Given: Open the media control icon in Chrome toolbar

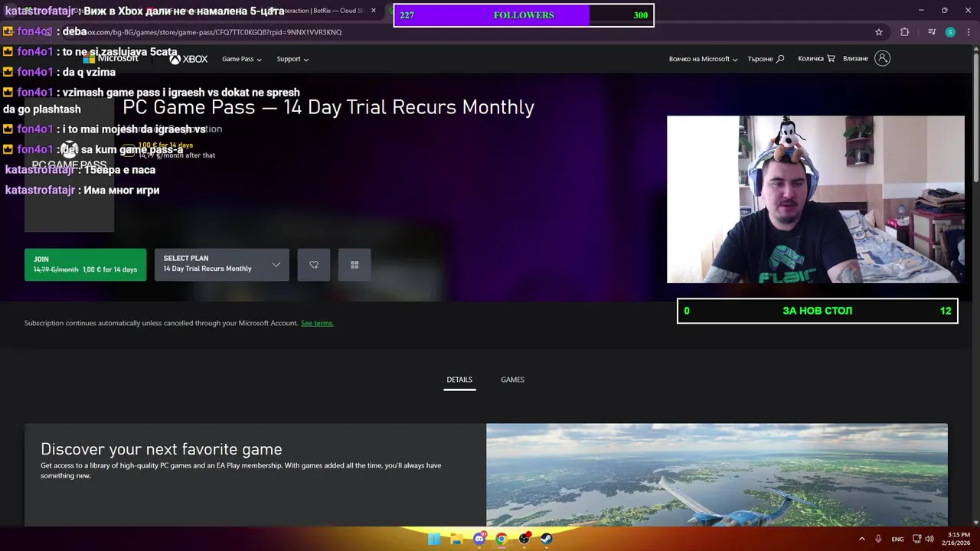Looking at the screenshot, I should point(932,32).
